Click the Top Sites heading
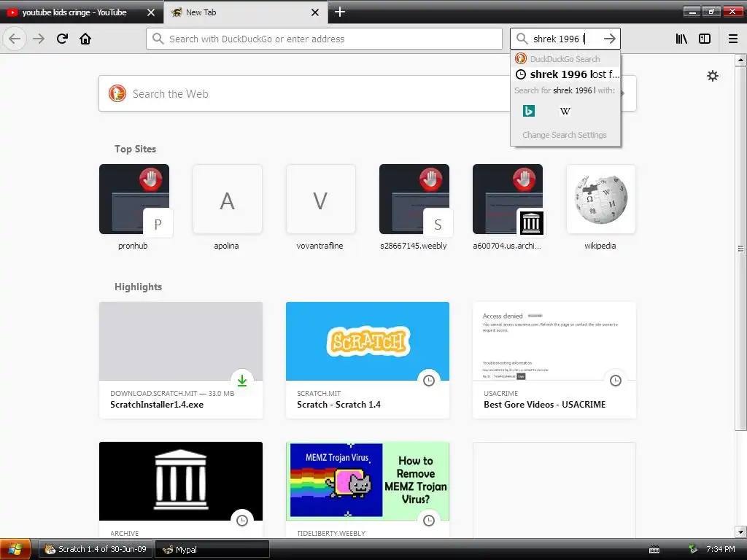This screenshot has width=747, height=560. click(x=135, y=149)
